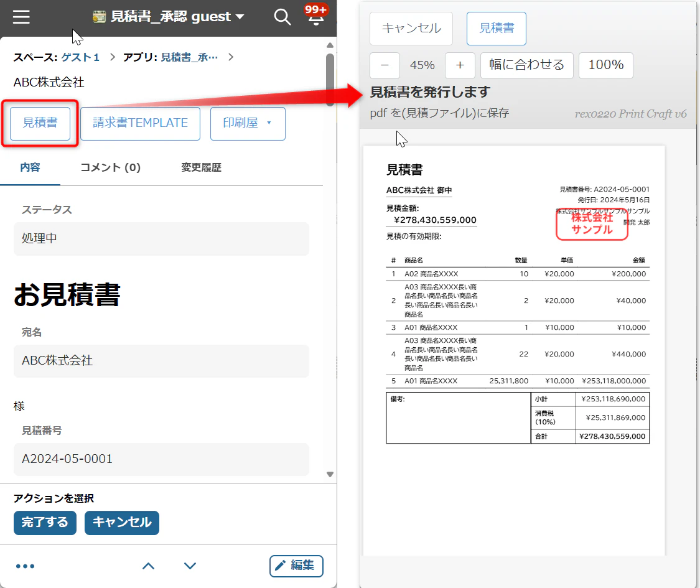Go to previous record with up chevron
The height and width of the screenshot is (588, 700).
coord(148,566)
